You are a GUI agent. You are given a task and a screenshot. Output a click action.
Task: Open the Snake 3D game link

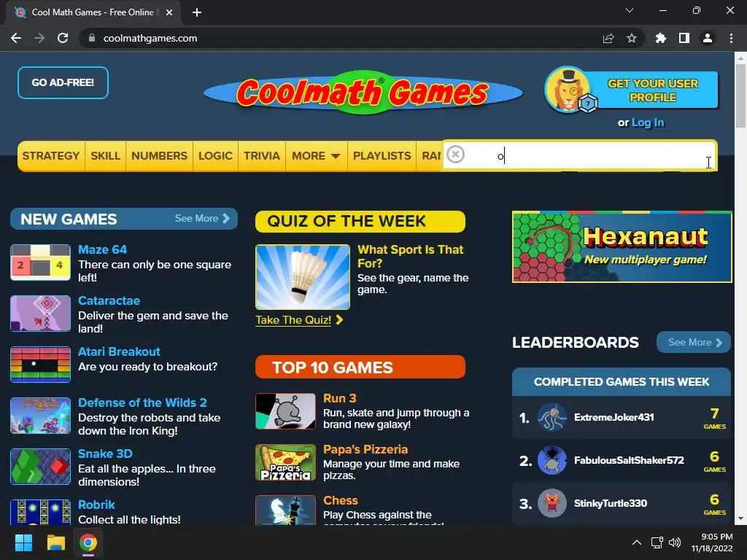(x=105, y=454)
